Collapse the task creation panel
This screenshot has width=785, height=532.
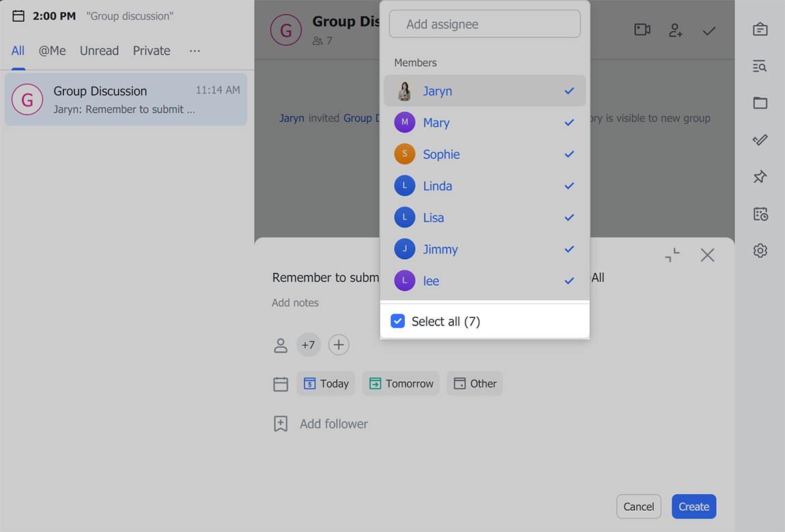click(x=672, y=255)
